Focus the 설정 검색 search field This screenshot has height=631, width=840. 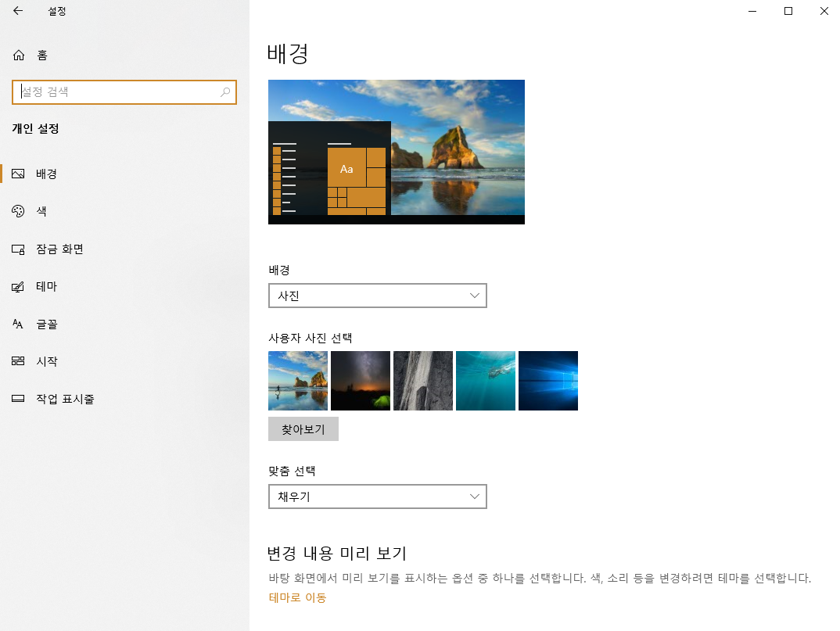tap(124, 92)
